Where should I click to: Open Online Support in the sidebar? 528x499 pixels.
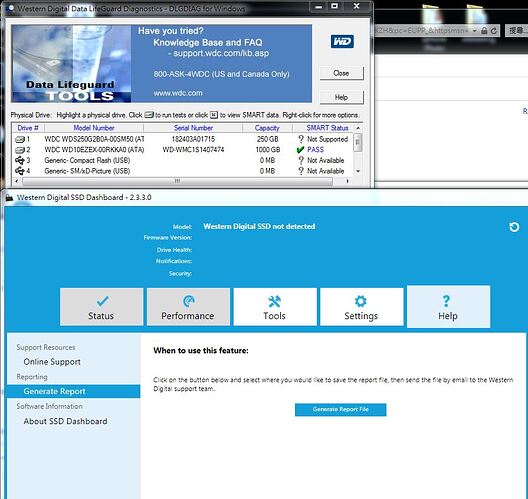click(x=52, y=362)
